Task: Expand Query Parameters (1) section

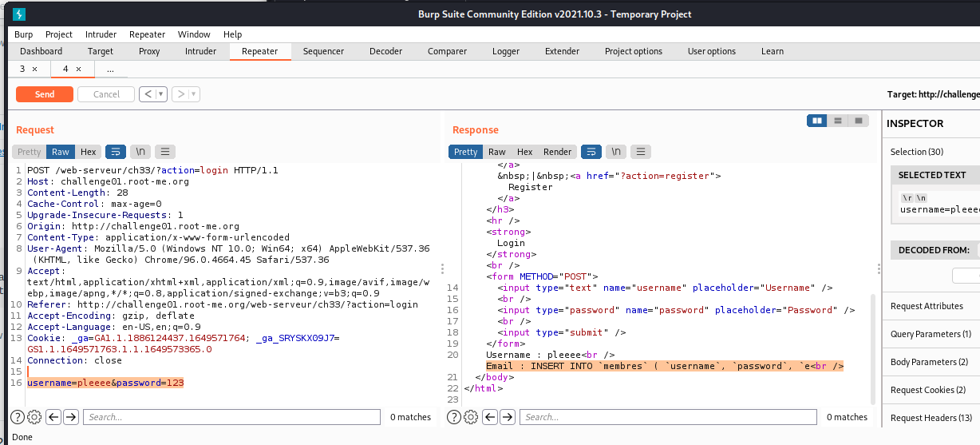Action: pos(931,334)
